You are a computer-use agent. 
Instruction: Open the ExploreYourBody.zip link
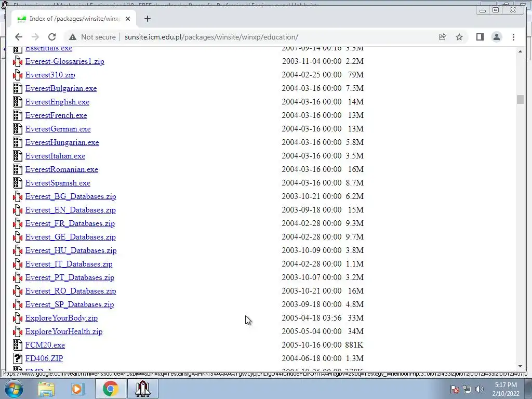[x=61, y=318]
